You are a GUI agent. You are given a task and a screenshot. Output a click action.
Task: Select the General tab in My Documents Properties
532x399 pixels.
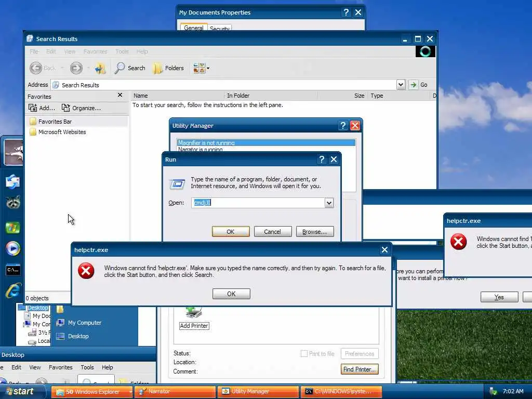click(x=193, y=28)
